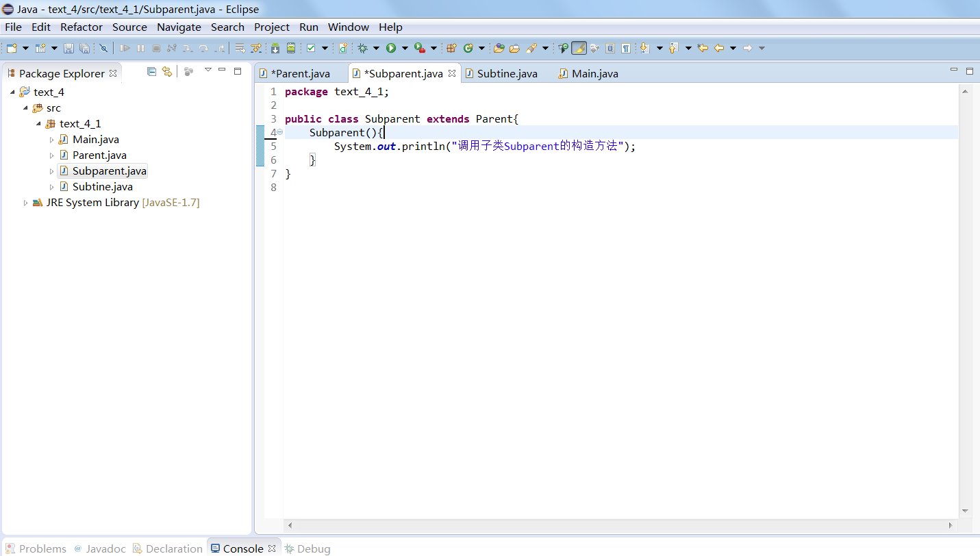Click the Last Edit Location arrow icon
980x556 pixels.
click(703, 48)
